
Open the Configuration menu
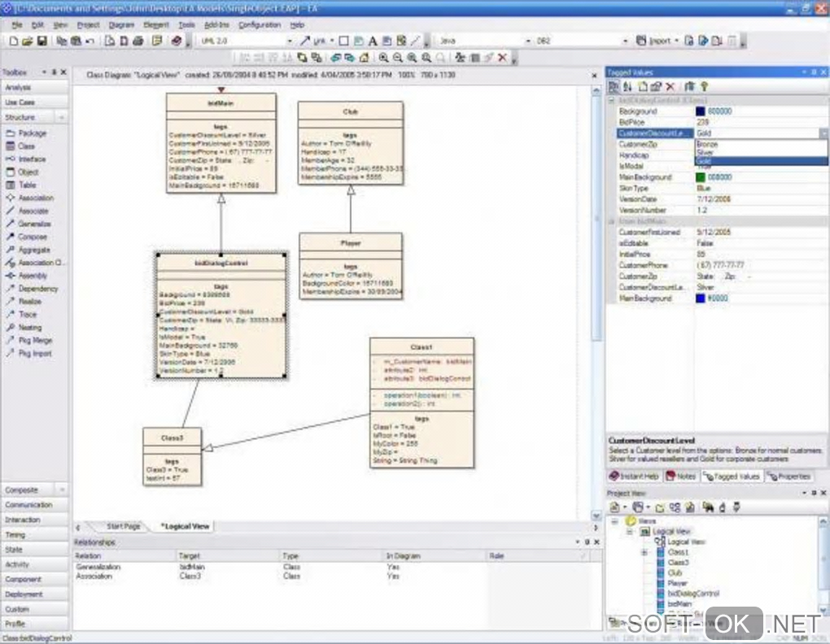(260, 25)
